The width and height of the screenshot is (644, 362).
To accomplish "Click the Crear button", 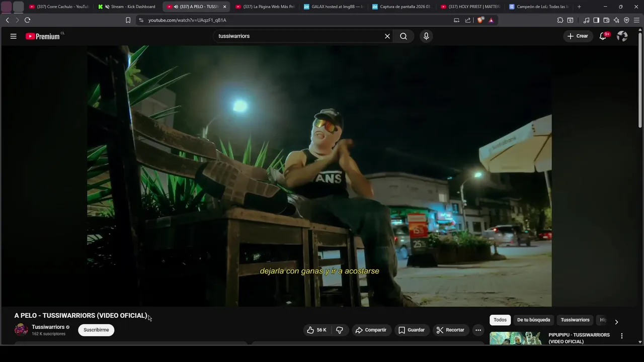I will point(578,36).
